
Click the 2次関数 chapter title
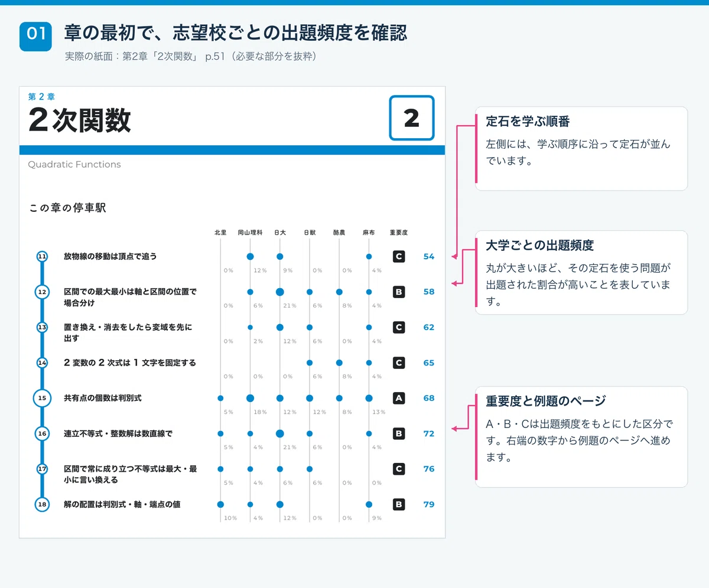click(80, 121)
